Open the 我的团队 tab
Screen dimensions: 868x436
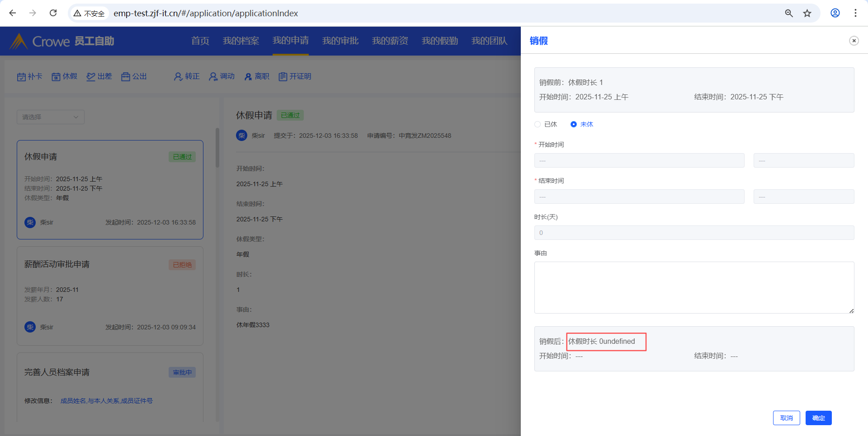pos(490,41)
